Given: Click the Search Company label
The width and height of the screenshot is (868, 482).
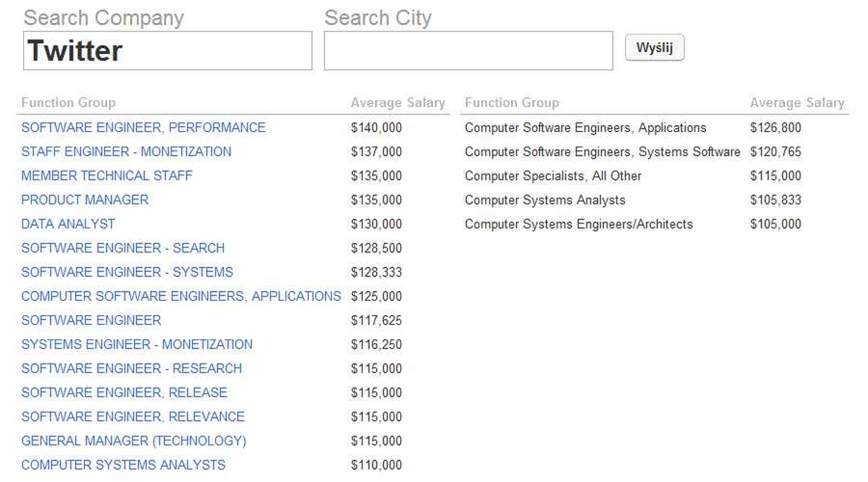Looking at the screenshot, I should point(103,18).
